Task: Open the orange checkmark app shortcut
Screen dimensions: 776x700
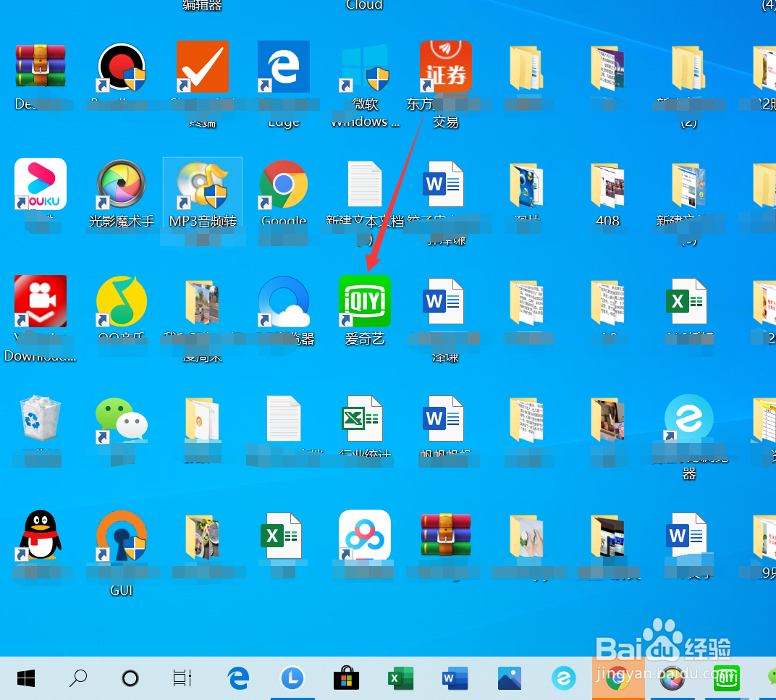Action: click(x=203, y=67)
